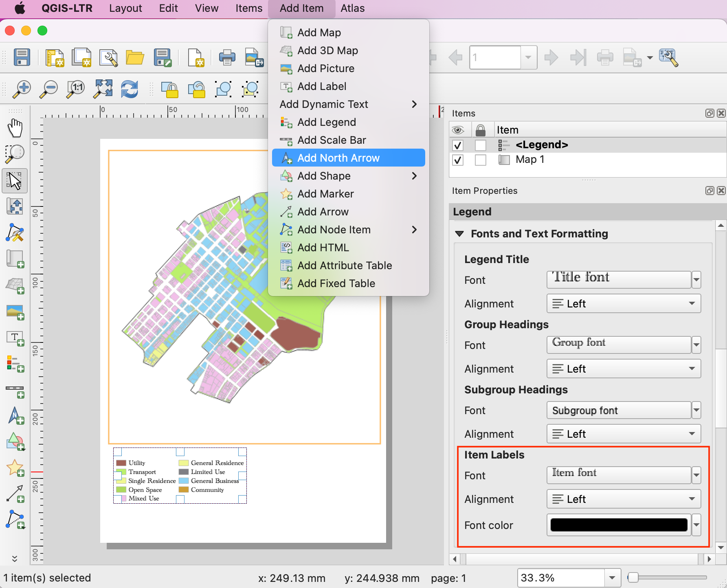Uncheck visibility of Map 1
The width and height of the screenshot is (727, 588).
click(458, 160)
